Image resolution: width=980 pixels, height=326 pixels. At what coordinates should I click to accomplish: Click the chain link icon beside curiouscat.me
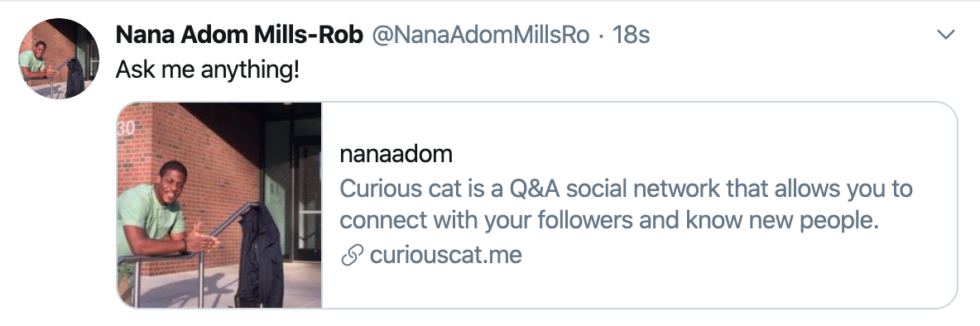click(x=353, y=256)
